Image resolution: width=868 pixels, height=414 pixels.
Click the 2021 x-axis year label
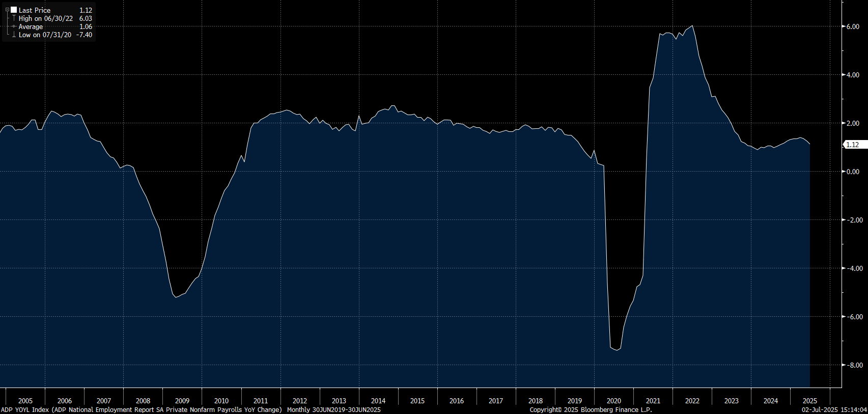click(x=653, y=401)
